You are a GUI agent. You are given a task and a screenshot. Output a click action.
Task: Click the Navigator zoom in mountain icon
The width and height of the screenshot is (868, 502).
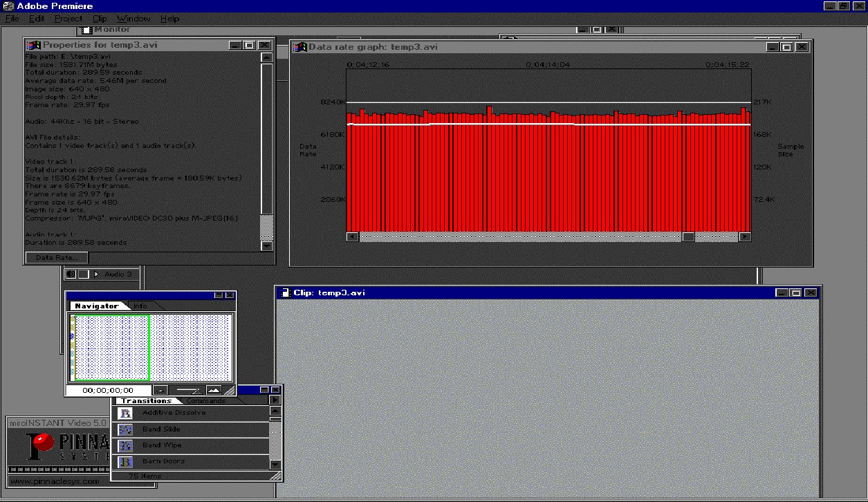[213, 390]
